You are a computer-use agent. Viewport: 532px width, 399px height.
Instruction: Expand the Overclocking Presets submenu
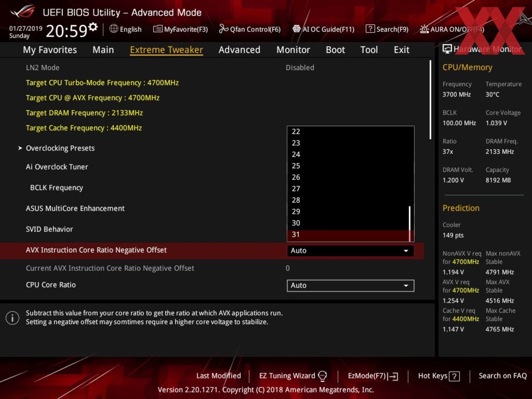tap(60, 148)
